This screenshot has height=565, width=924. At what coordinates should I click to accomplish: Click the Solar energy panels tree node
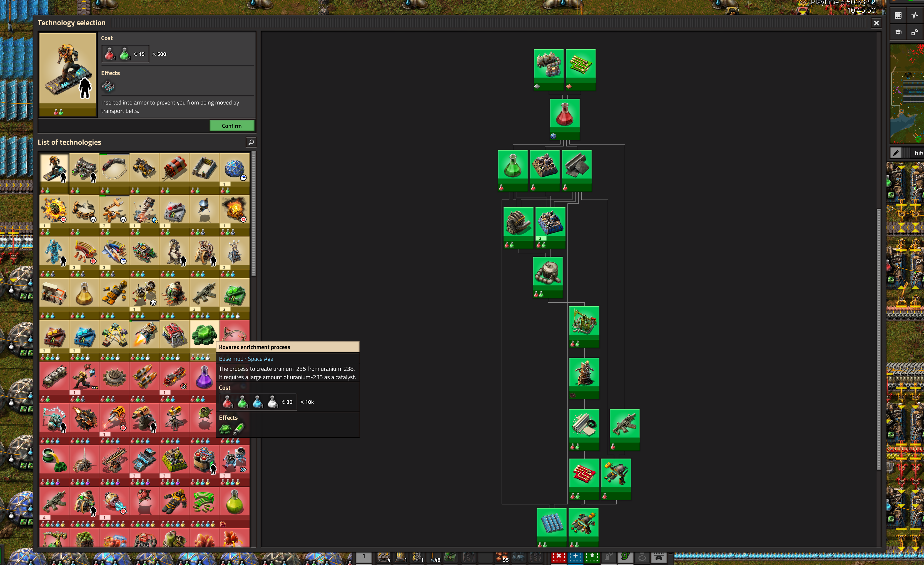tap(551, 527)
